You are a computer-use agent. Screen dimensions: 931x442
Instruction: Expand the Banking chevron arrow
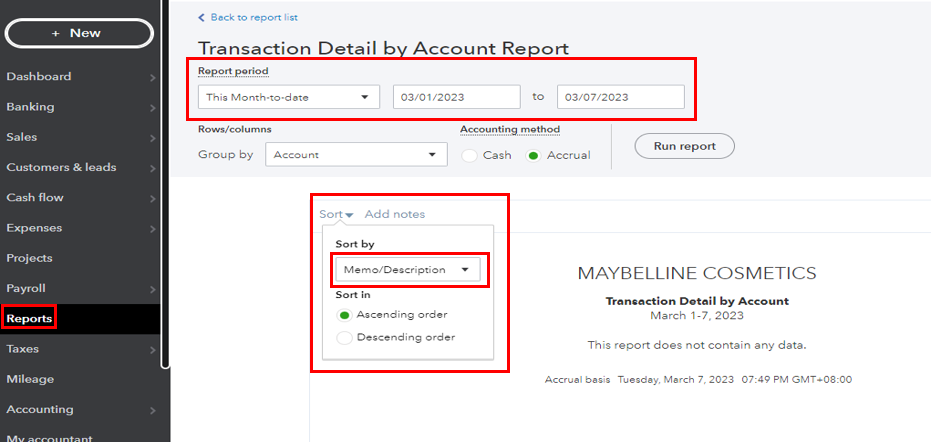click(153, 108)
